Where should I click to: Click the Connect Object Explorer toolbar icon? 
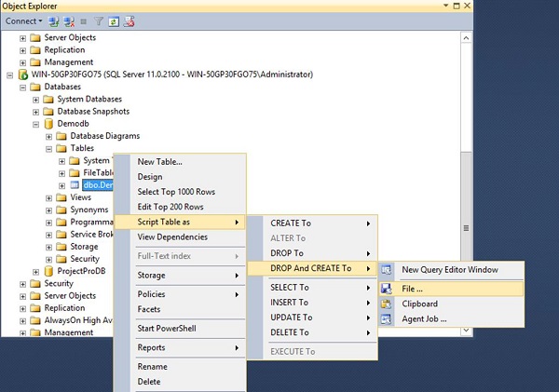[56, 20]
